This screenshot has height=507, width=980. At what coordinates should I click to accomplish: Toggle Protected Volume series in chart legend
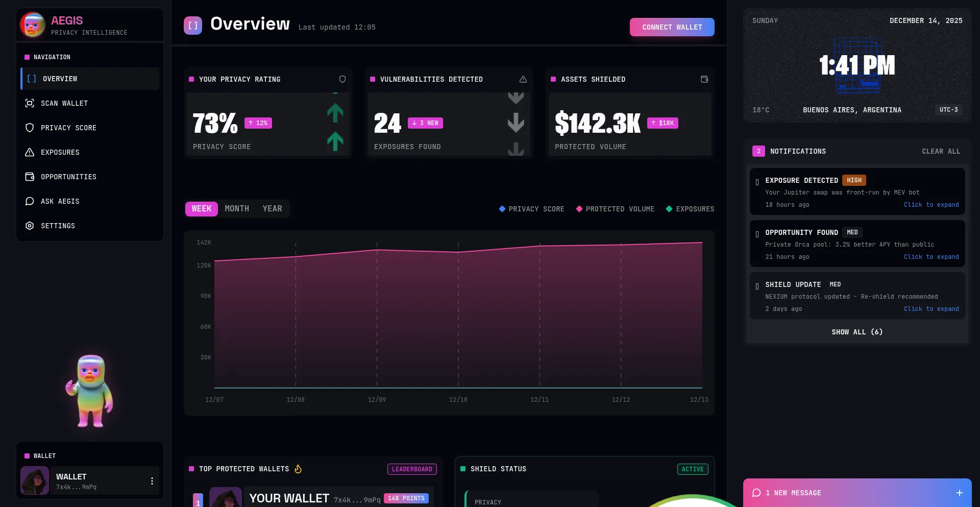tap(615, 209)
